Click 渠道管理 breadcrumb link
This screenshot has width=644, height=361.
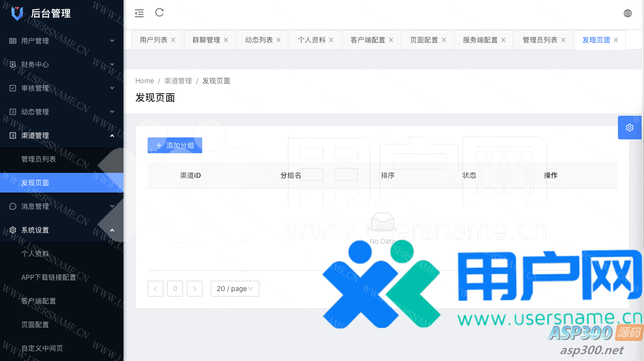click(x=178, y=81)
